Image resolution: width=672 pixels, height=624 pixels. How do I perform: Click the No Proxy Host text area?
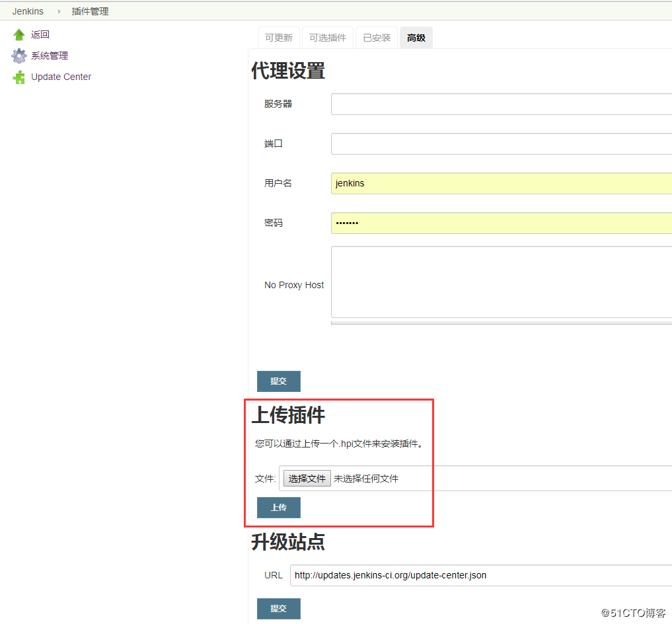pos(502,282)
